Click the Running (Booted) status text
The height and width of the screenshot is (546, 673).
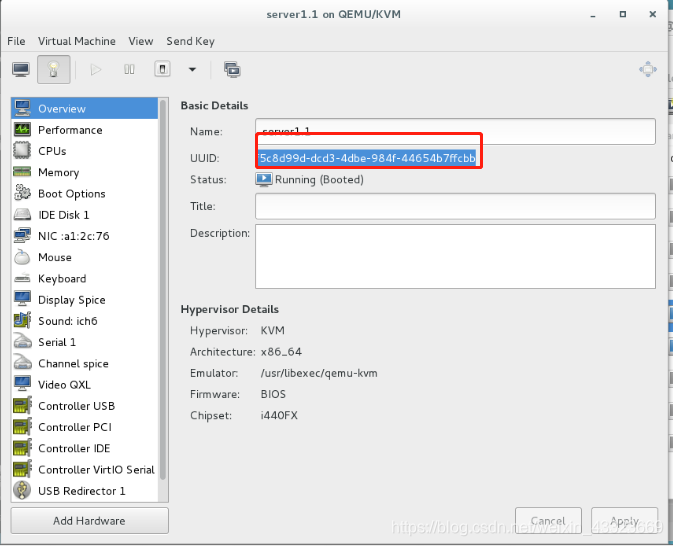319,179
